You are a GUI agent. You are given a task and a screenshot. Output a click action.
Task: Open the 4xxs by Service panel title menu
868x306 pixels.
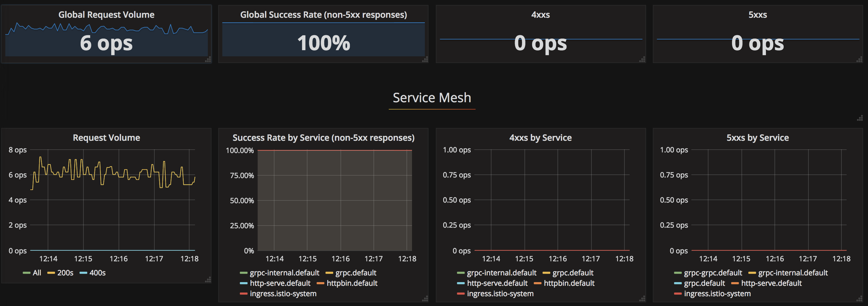(540, 137)
